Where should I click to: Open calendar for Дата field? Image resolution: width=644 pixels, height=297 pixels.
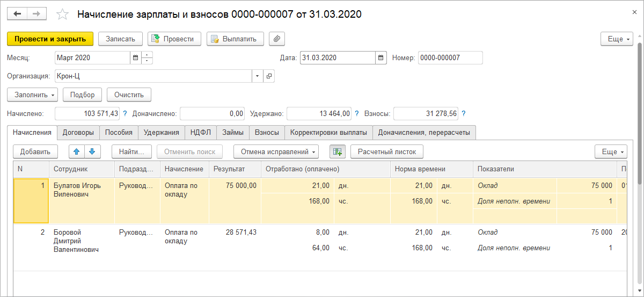click(380, 57)
